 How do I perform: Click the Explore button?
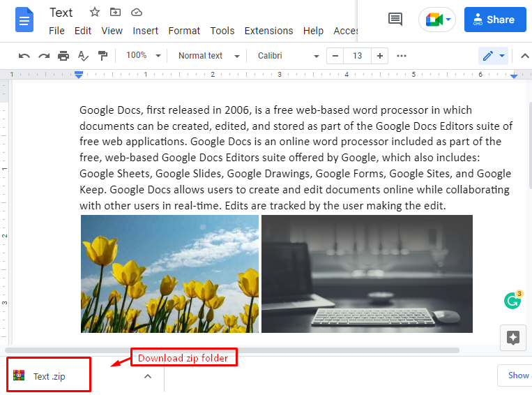click(513, 338)
